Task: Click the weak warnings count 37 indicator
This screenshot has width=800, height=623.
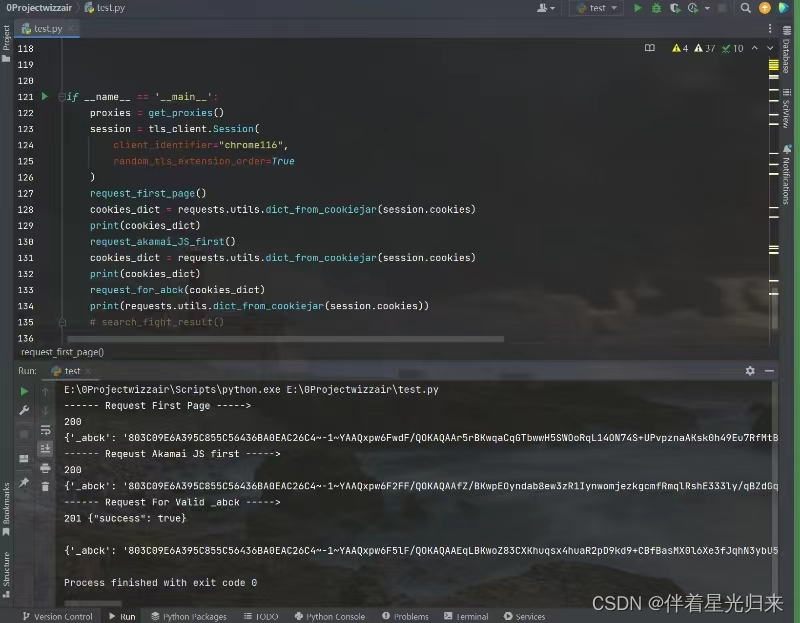Action: [x=705, y=48]
